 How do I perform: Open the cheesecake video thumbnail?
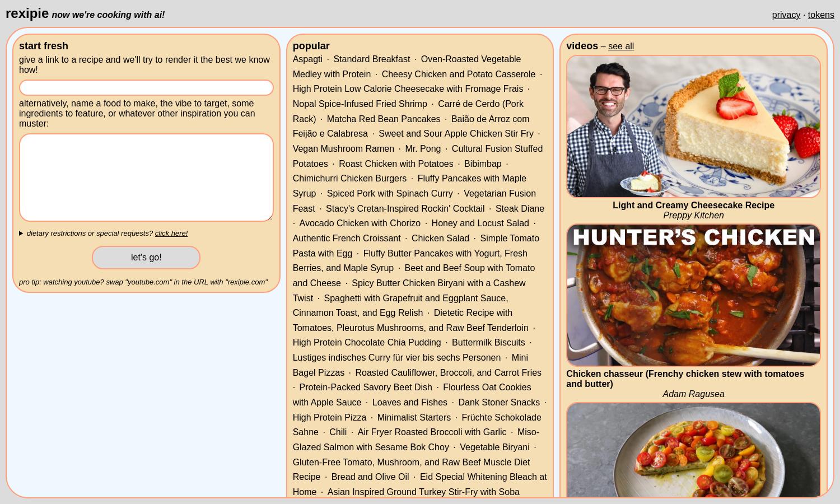693,127
